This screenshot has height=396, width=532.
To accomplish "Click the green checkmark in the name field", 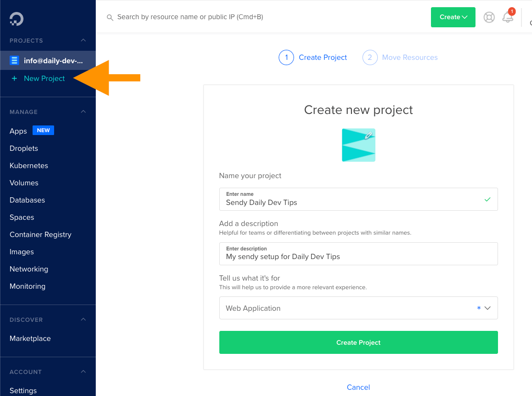I will coord(487,200).
